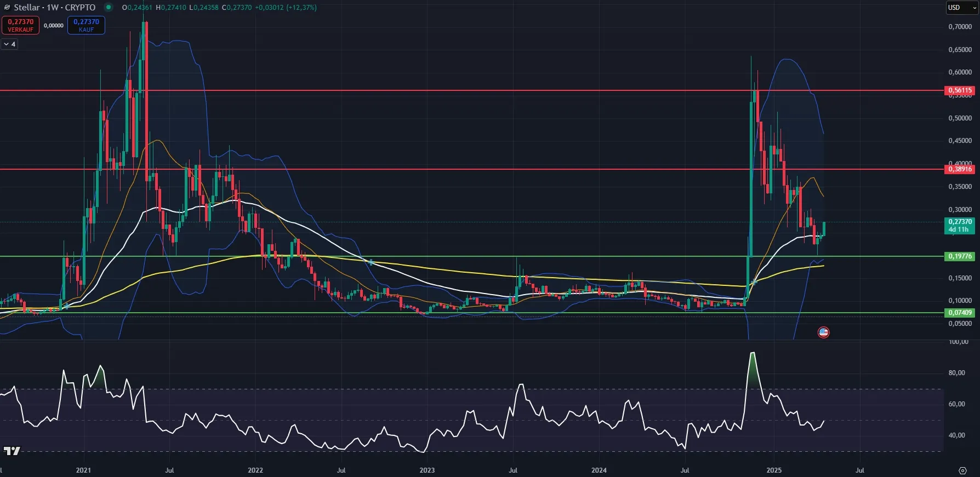Screen dimensions: 980x477
Task: Click the US flag economic event marker
Action: [x=823, y=332]
